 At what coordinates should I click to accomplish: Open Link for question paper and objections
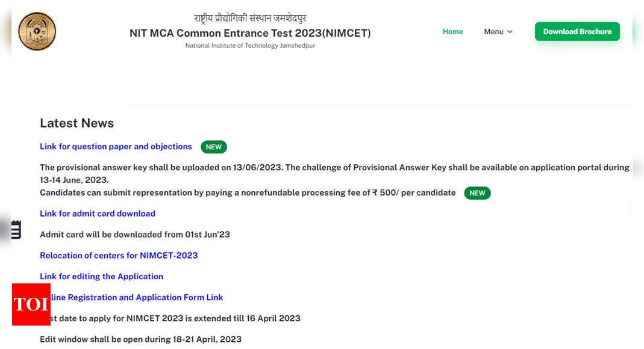[x=116, y=146]
